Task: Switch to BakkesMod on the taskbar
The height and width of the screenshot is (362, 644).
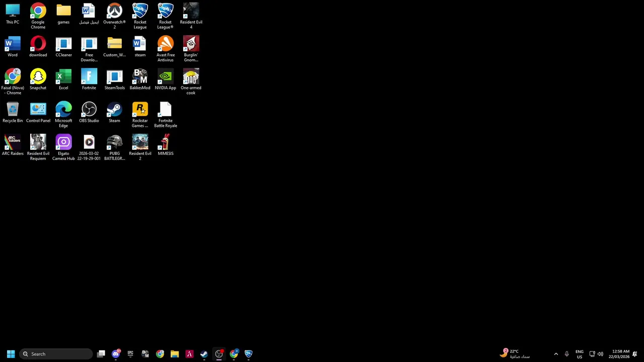Action: [145, 354]
